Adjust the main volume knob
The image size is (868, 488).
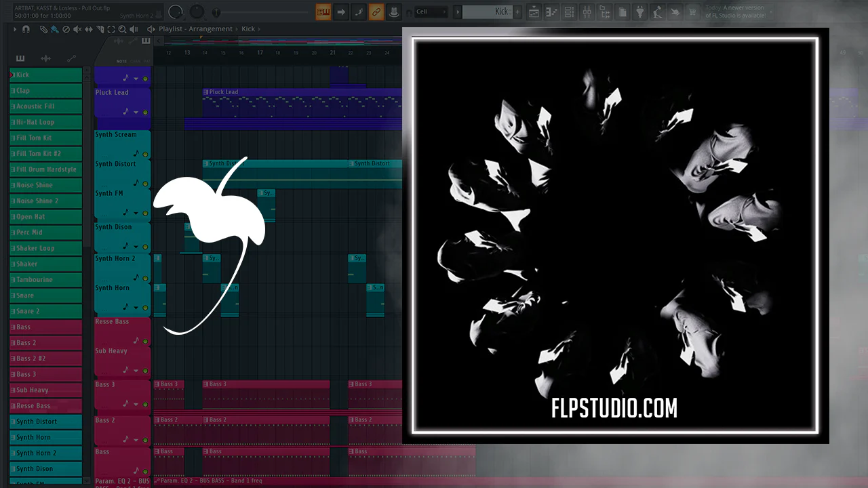[176, 12]
